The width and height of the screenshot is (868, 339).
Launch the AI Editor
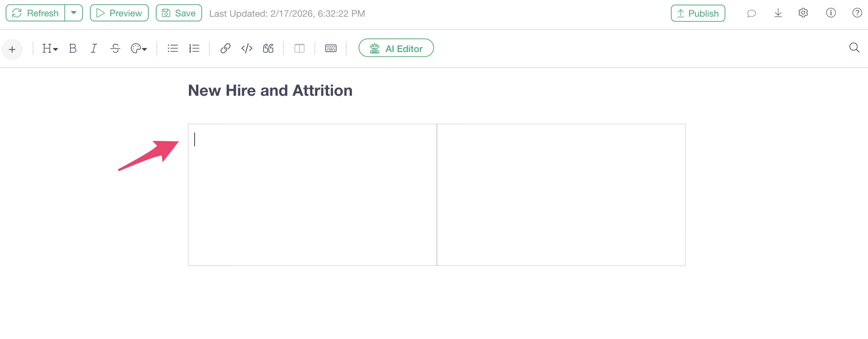(x=396, y=48)
